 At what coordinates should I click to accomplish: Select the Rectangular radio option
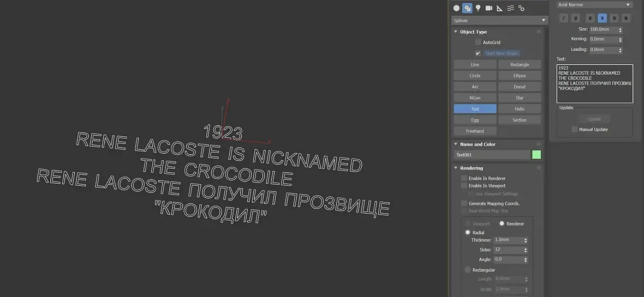[x=467, y=270]
